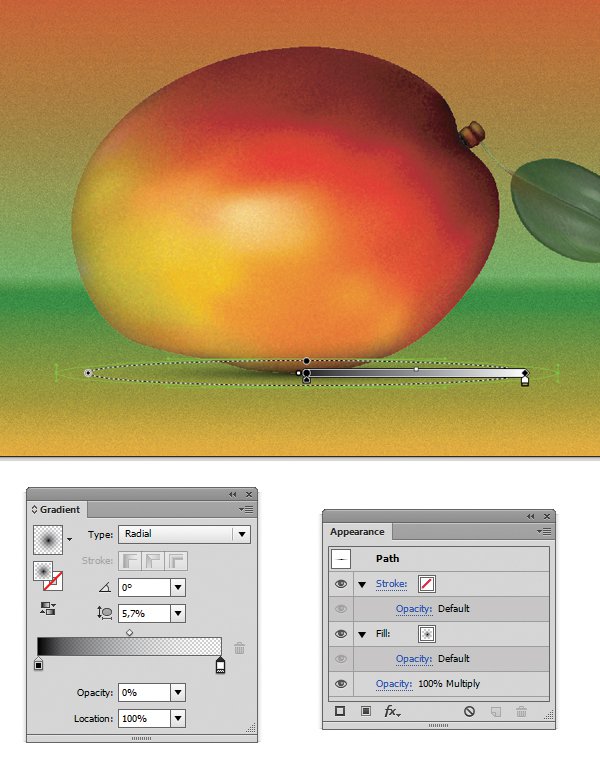Close the Appearance panel
This screenshot has width=600, height=769.
547,516
